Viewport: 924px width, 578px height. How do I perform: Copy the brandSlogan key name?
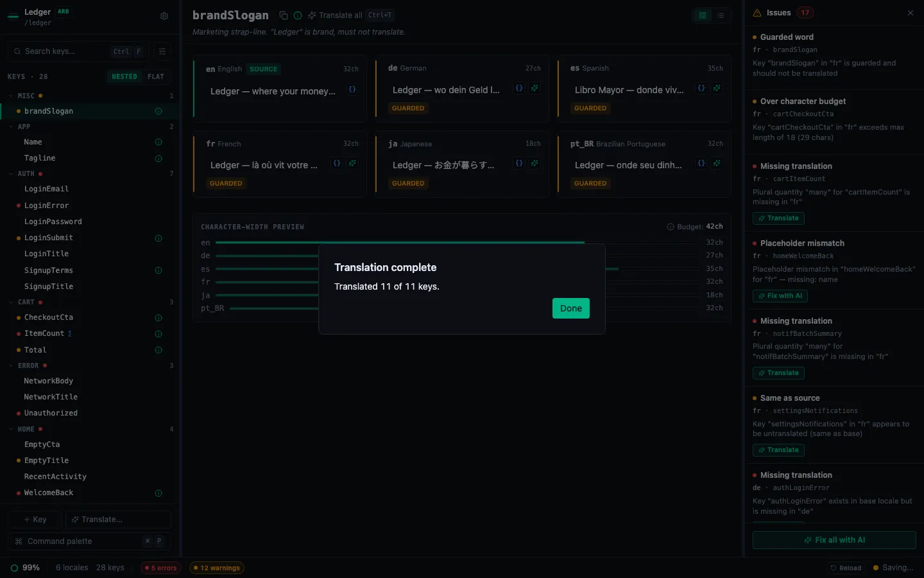(x=284, y=15)
